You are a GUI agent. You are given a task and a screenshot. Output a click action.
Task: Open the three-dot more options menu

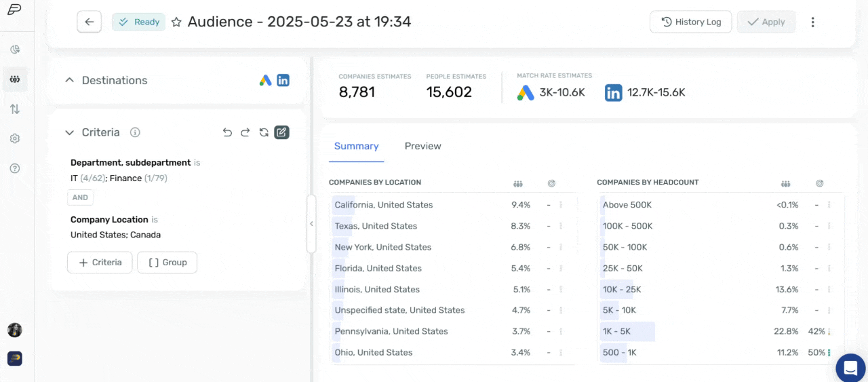coord(812,22)
